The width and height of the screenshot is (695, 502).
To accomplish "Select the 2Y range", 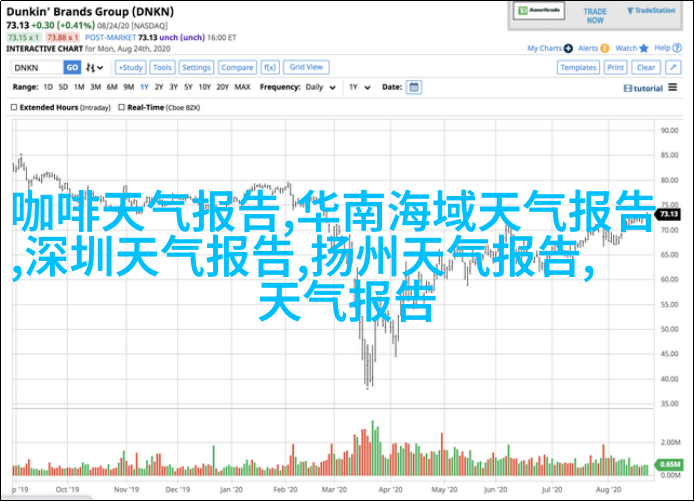I will [x=159, y=87].
